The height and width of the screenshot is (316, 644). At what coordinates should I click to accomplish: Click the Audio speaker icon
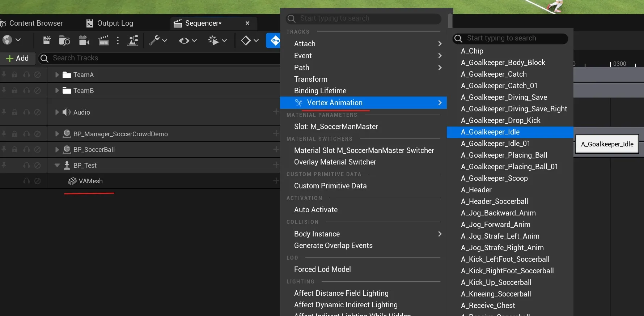coord(67,112)
